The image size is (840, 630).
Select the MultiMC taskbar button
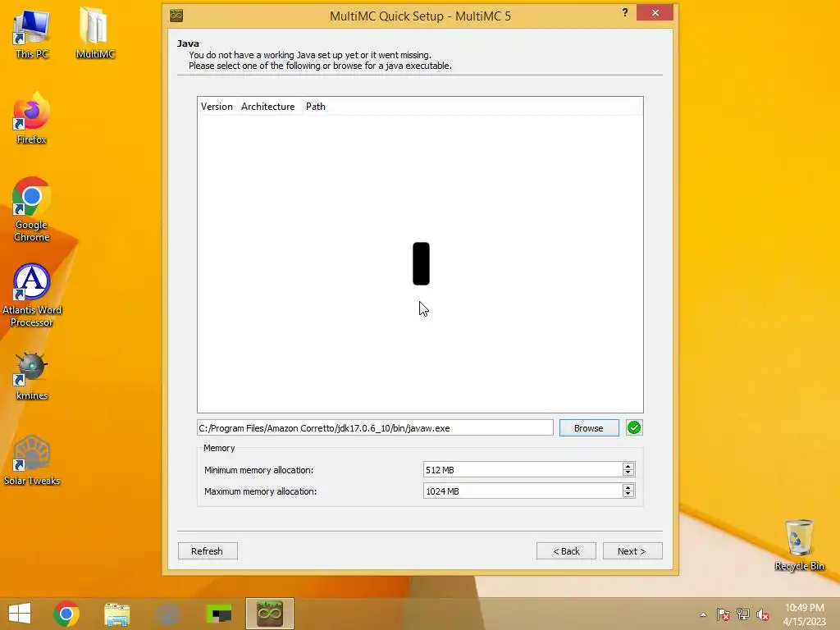(270, 614)
